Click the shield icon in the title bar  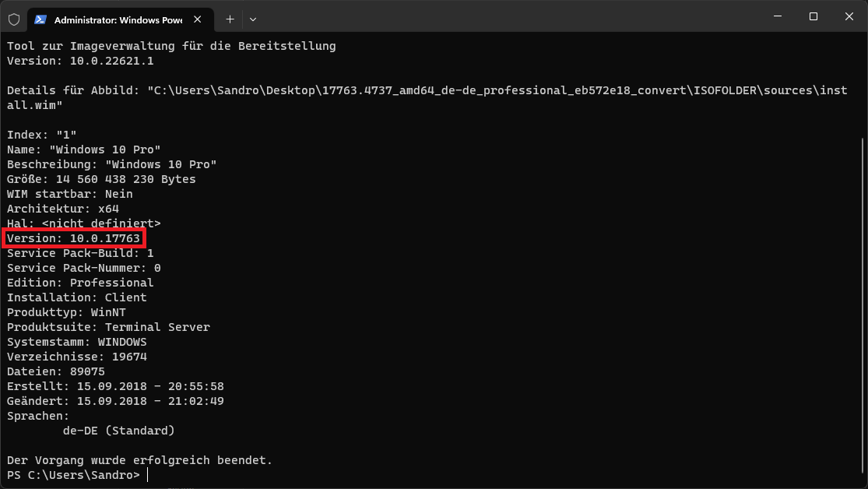tap(14, 19)
